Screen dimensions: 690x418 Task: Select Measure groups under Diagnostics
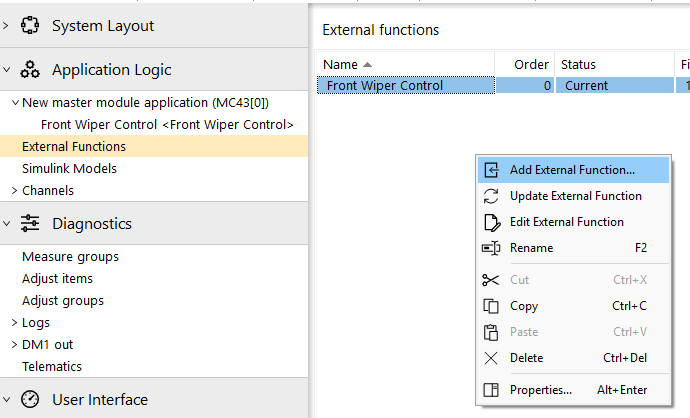(x=70, y=257)
